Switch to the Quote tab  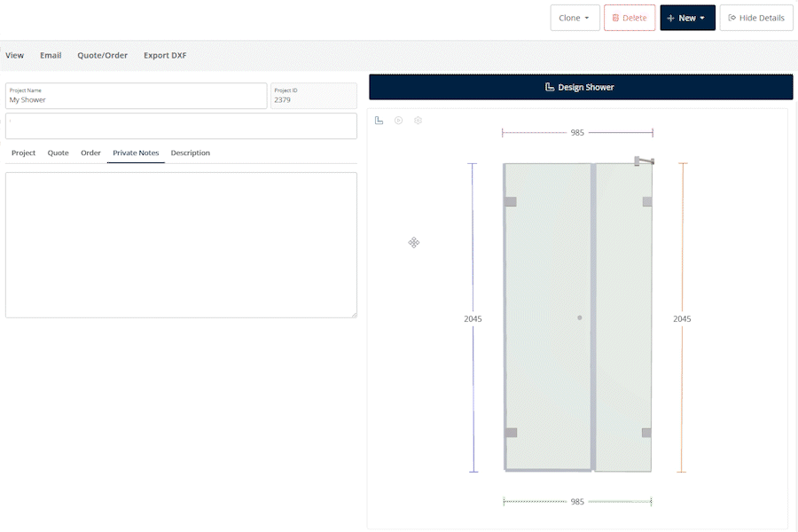[x=58, y=153]
